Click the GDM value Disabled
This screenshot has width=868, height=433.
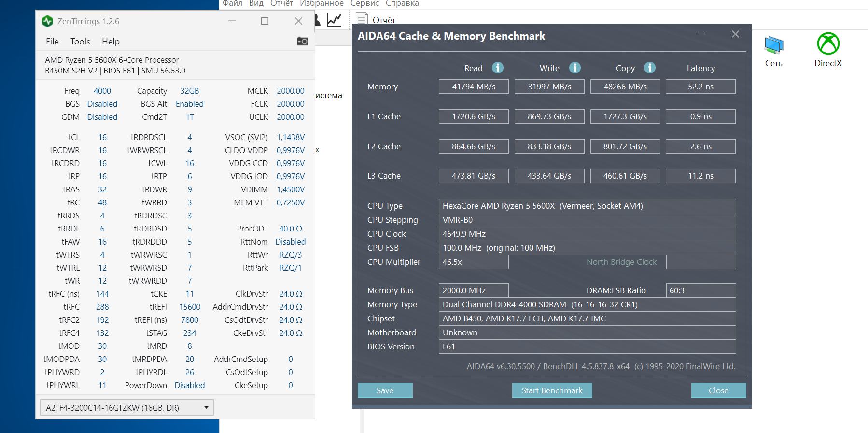pyautogui.click(x=102, y=117)
